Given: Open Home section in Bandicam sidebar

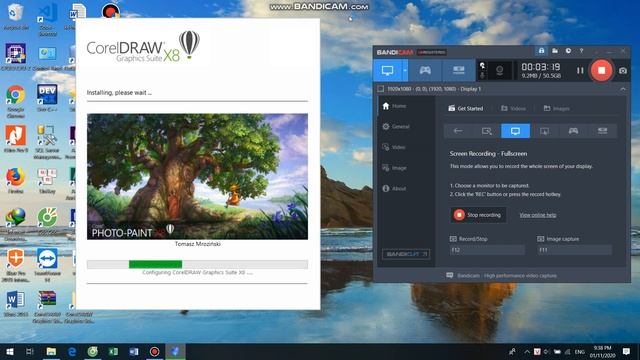Looking at the screenshot, I should pyautogui.click(x=394, y=106).
